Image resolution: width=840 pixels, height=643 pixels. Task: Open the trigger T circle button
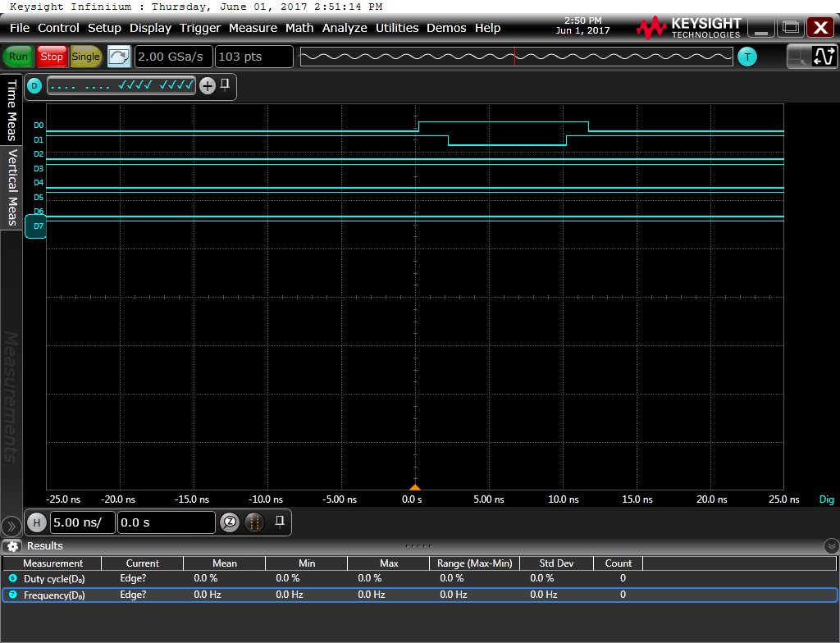pyautogui.click(x=747, y=57)
